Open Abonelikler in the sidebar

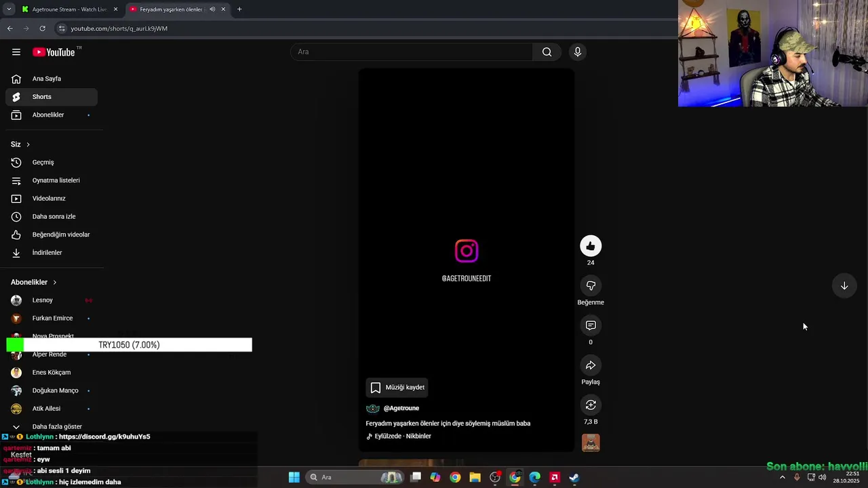click(52, 115)
